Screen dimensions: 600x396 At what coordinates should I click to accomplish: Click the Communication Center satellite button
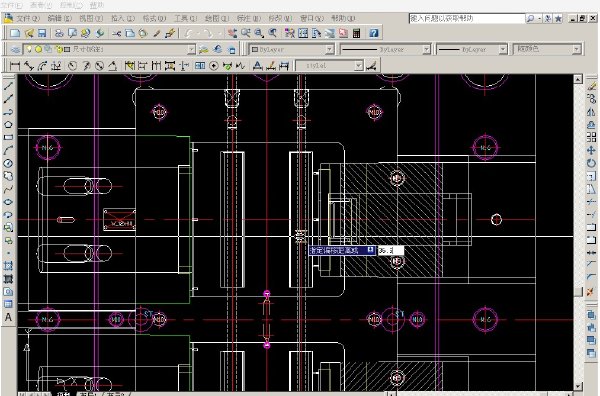(x=548, y=18)
